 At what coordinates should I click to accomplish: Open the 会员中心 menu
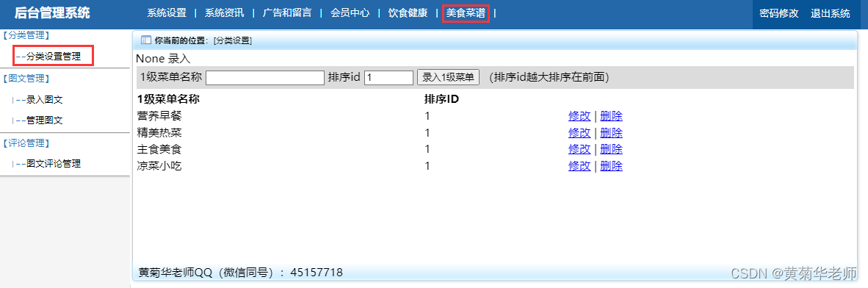click(350, 13)
